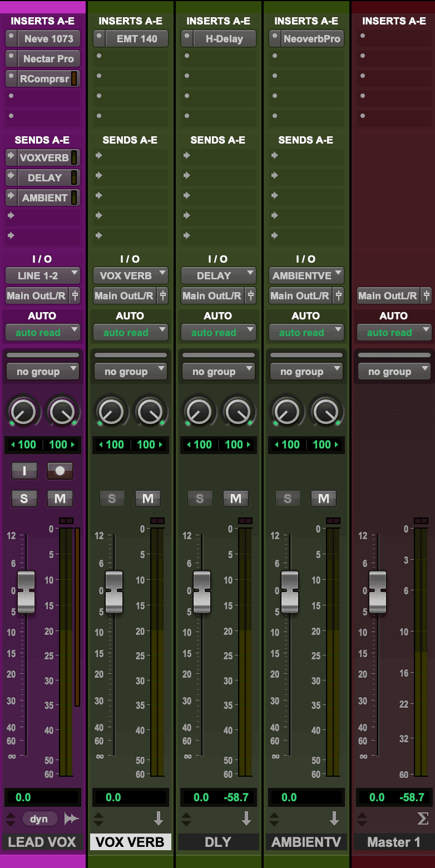Click the DLY peak level -58.7 readout

coord(236,797)
